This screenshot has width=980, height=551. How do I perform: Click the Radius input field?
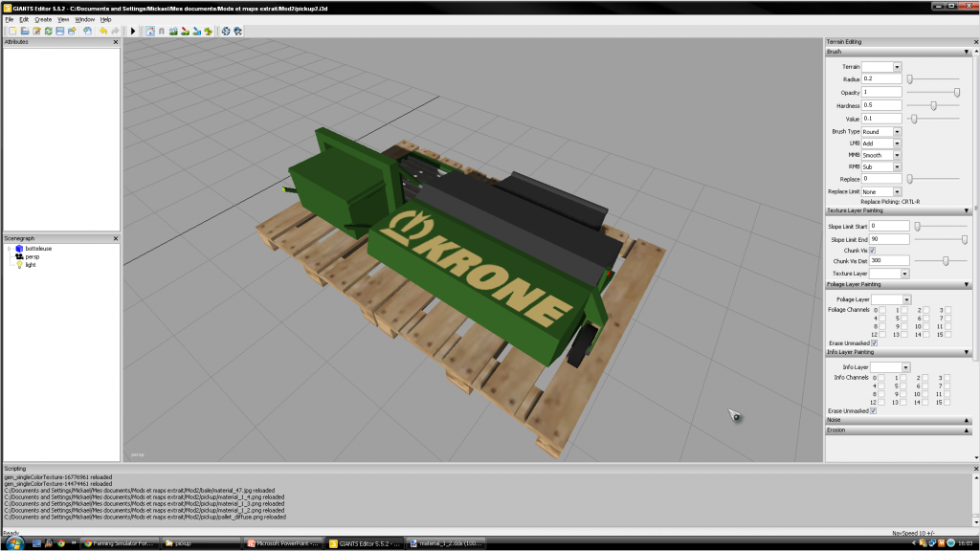click(x=881, y=79)
